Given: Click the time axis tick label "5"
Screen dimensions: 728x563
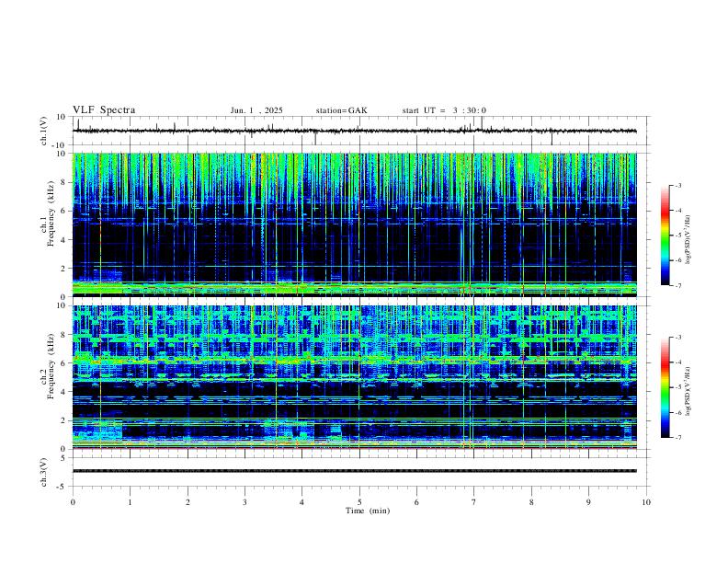Looking at the screenshot, I should pos(359,502).
